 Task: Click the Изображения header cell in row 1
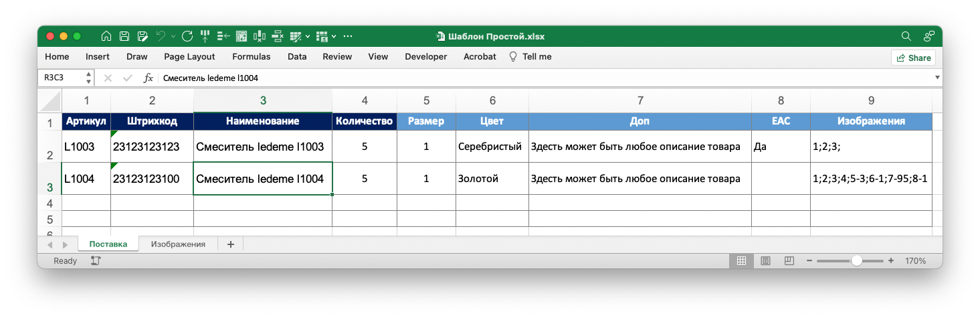871,121
